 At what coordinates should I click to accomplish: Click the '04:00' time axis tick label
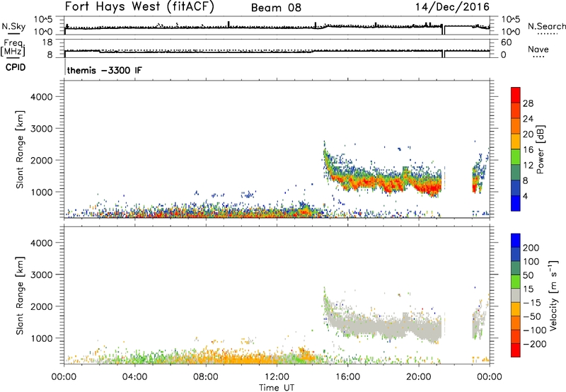(x=134, y=377)
